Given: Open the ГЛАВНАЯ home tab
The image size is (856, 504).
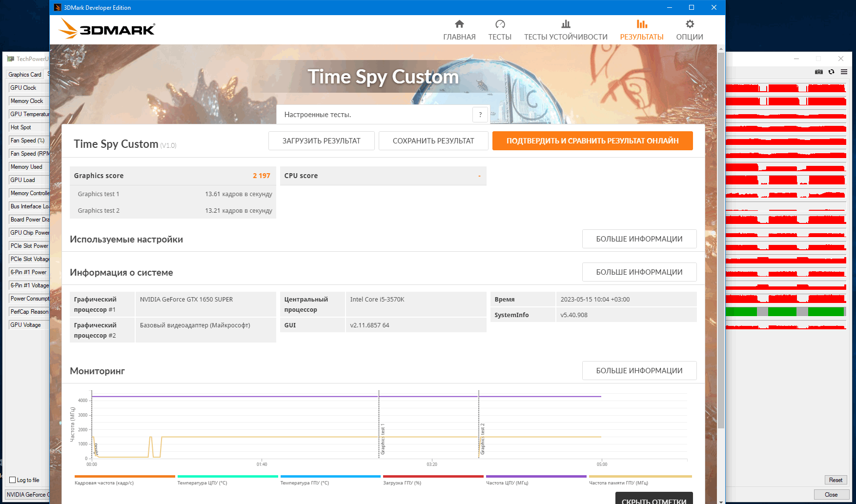Looking at the screenshot, I should [x=459, y=30].
